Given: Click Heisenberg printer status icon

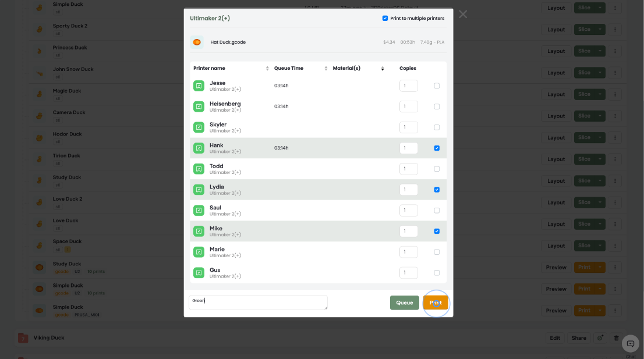Looking at the screenshot, I should click(199, 106).
